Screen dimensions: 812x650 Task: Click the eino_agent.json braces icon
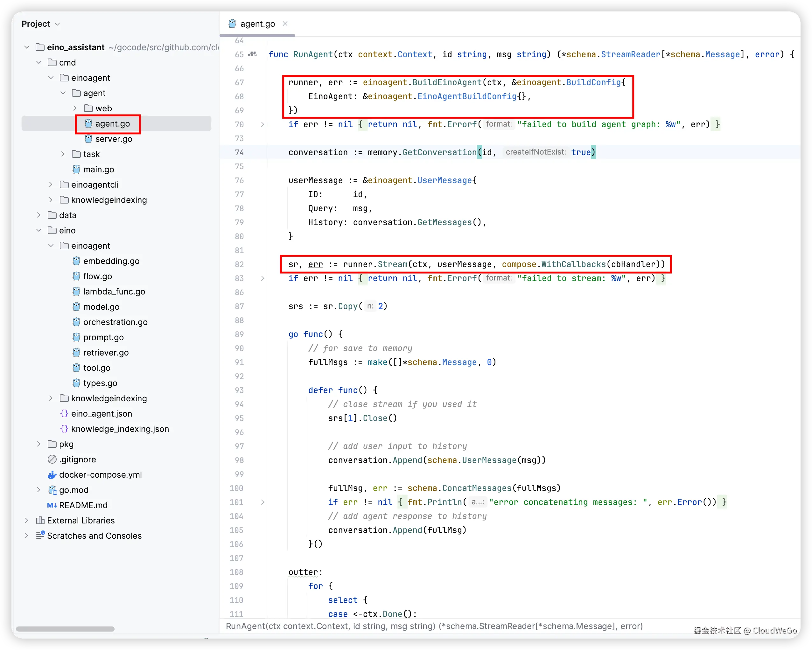(64, 414)
